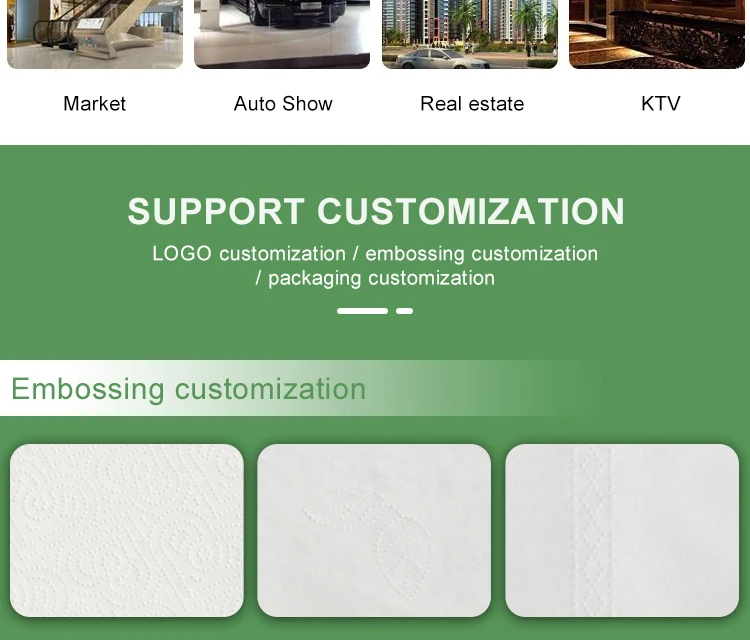Click the KTV caption text

tap(661, 104)
